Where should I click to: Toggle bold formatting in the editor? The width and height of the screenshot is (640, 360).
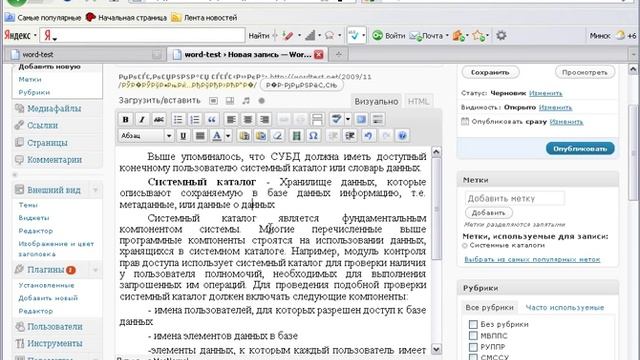125,119
